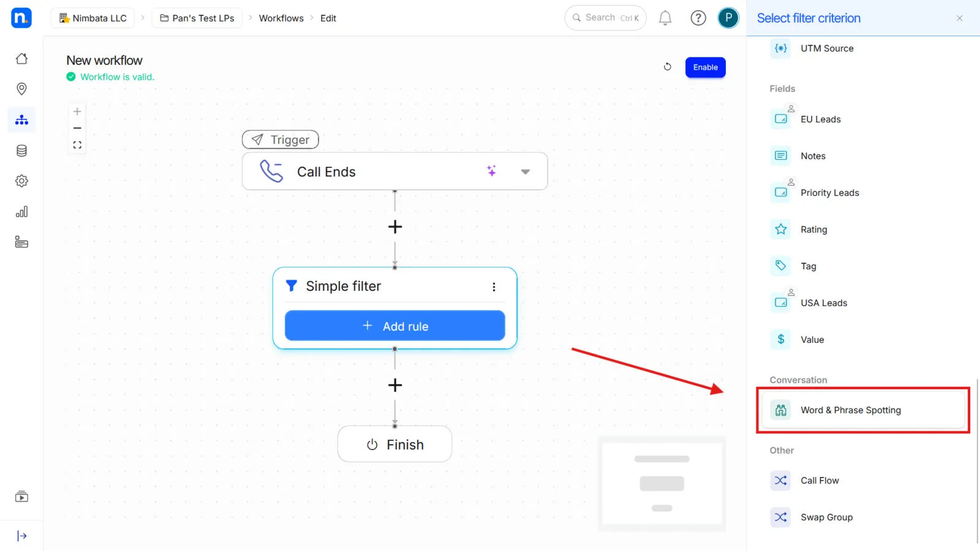Choose the Notes field criterion
This screenshot has width=980, height=551.
pos(862,156)
